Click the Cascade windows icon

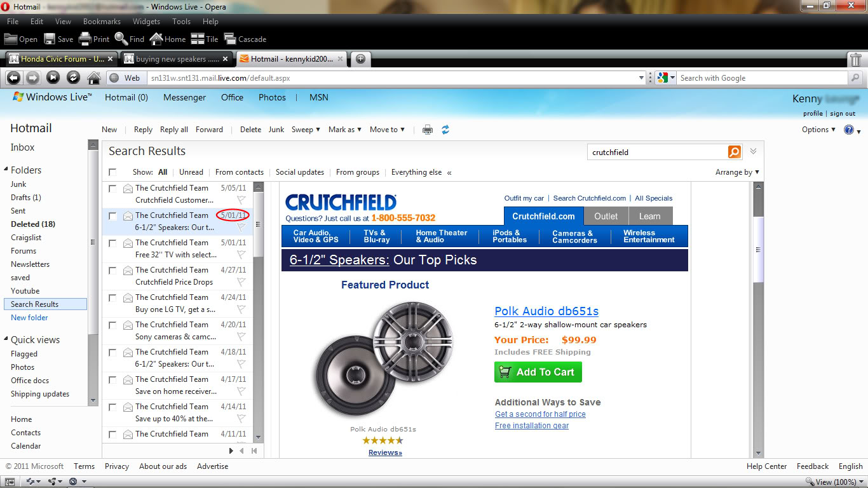pyautogui.click(x=230, y=39)
